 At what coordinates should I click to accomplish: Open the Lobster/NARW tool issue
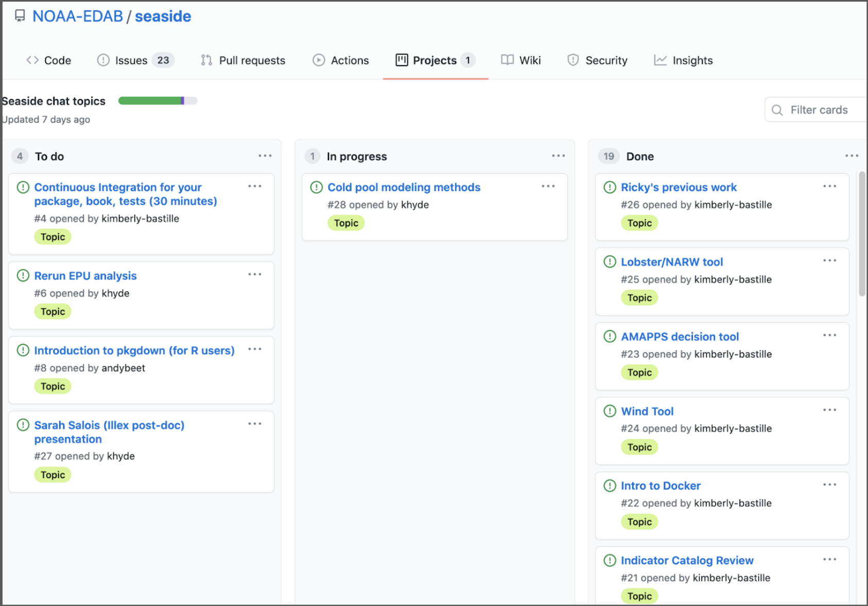pyautogui.click(x=672, y=262)
